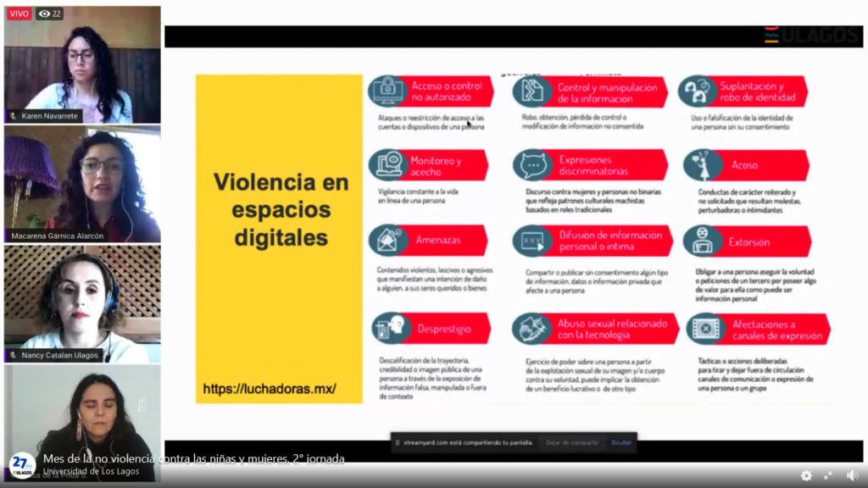This screenshot has width=868, height=488.
Task: Click the Universidad de Los Lagos profile logo
Action: click(x=20, y=464)
